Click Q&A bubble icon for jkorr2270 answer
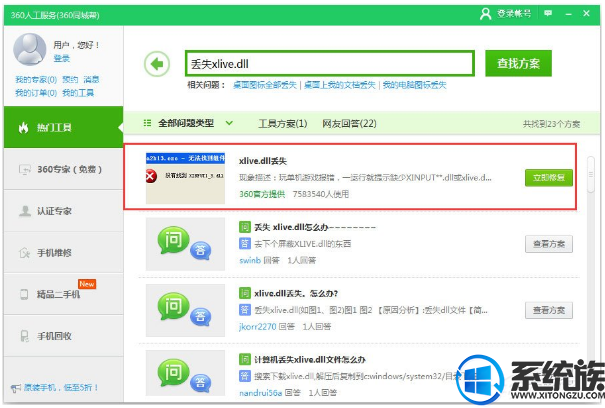The height and width of the screenshot is (408, 605). pos(185,310)
